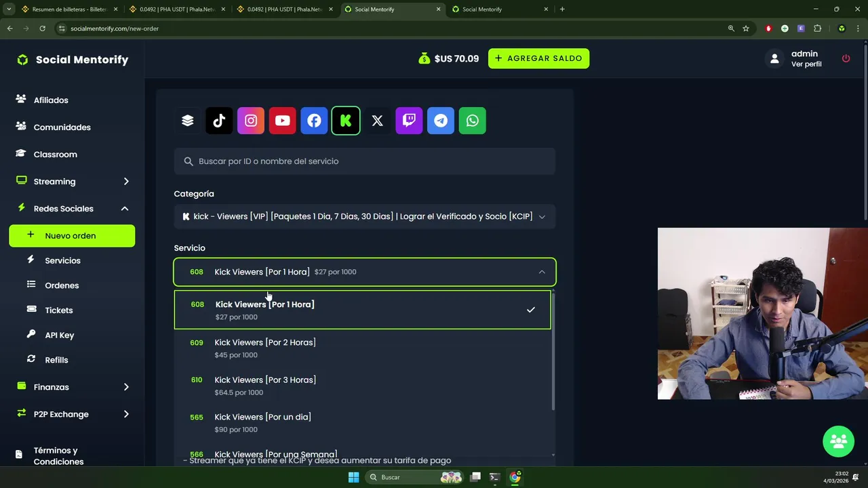Choose Kick Viewers [Por un dia] option
Viewport: 868px width, 488px height.
pyautogui.click(x=363, y=423)
